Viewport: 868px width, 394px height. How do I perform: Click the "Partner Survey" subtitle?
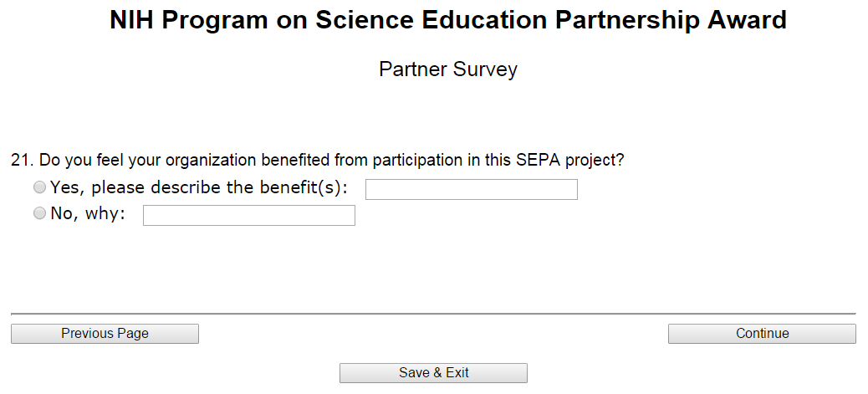point(447,69)
